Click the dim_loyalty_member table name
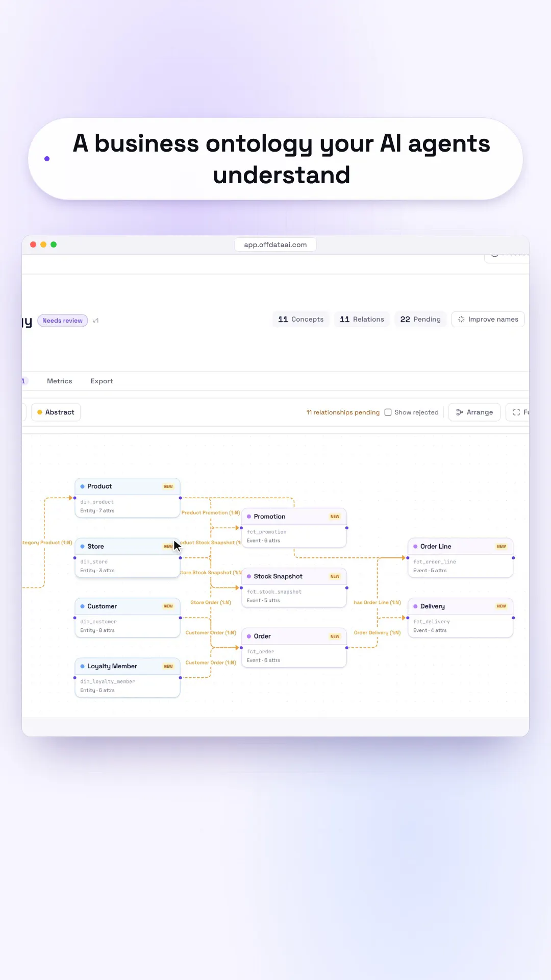Image resolution: width=551 pixels, height=980 pixels. pyautogui.click(x=108, y=682)
